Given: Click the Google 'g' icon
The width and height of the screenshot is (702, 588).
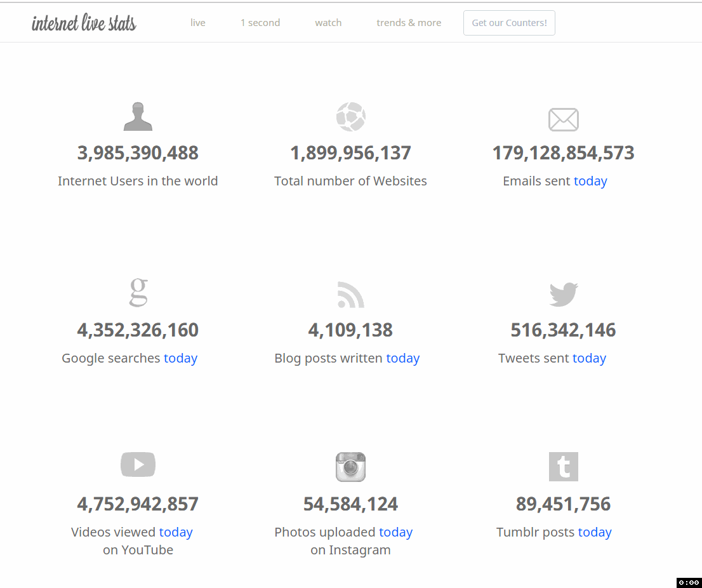Looking at the screenshot, I should [x=138, y=292].
